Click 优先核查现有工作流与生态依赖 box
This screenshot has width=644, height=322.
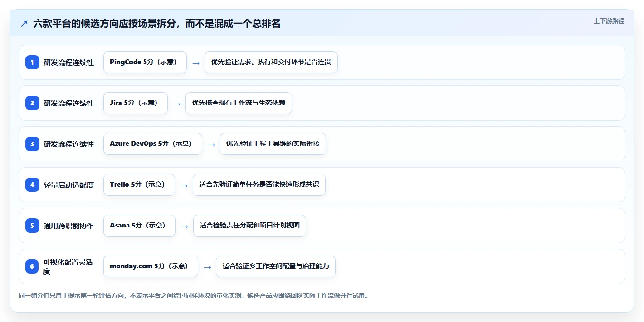click(x=239, y=103)
